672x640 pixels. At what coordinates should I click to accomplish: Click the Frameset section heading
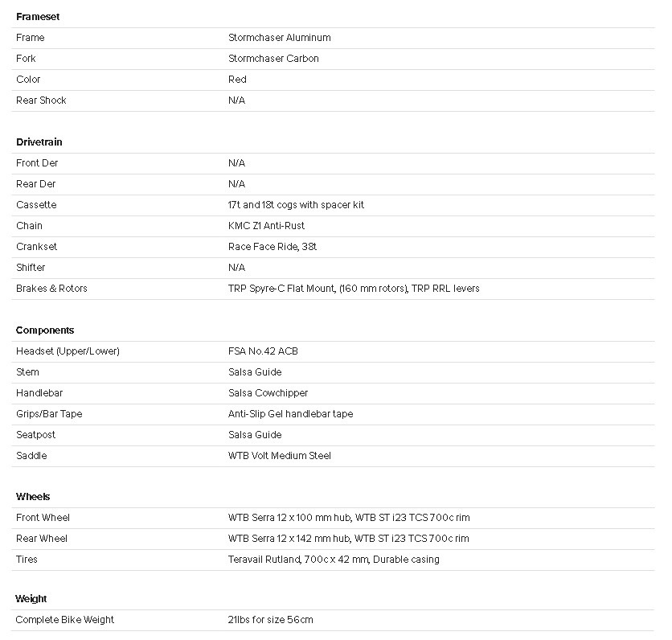click(38, 17)
